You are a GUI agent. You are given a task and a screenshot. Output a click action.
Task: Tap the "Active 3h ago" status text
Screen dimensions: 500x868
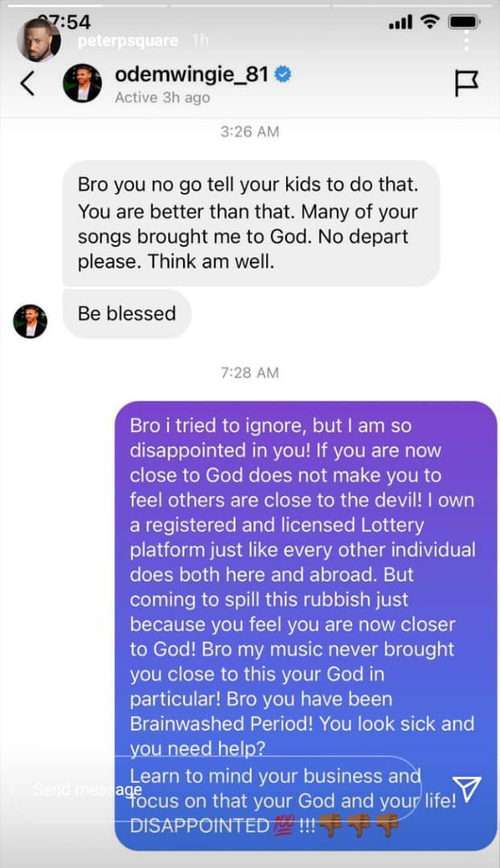pos(162,97)
